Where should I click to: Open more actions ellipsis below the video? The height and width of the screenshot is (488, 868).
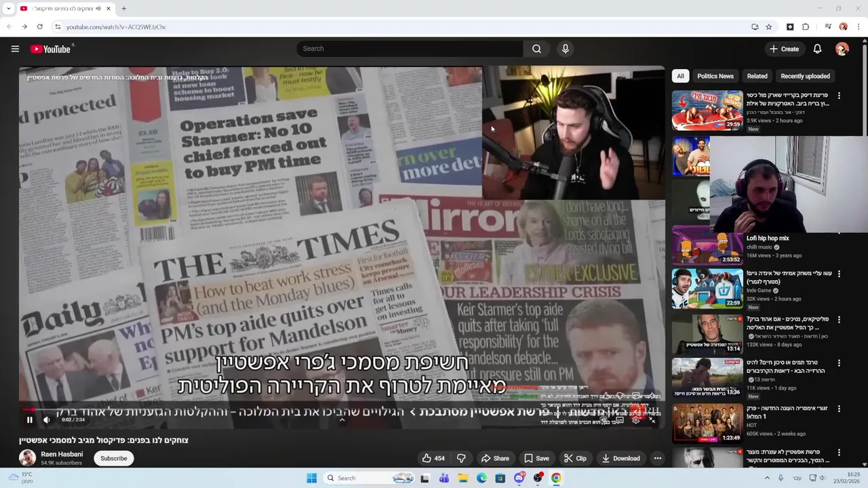point(657,458)
